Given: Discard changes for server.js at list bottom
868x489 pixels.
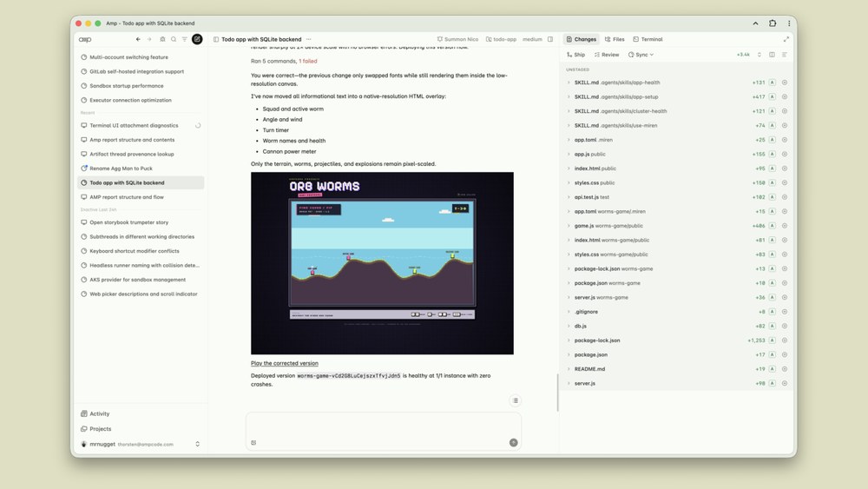Looking at the screenshot, I should pyautogui.click(x=785, y=383).
